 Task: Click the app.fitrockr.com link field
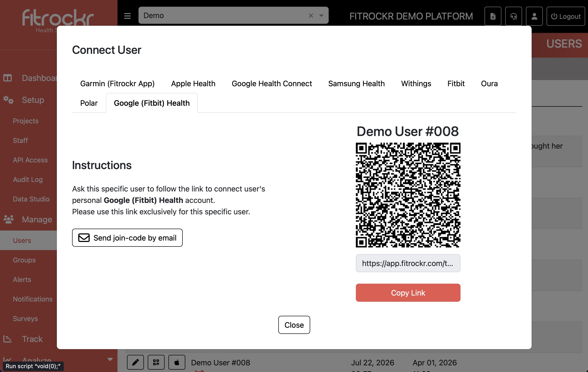[x=408, y=263]
